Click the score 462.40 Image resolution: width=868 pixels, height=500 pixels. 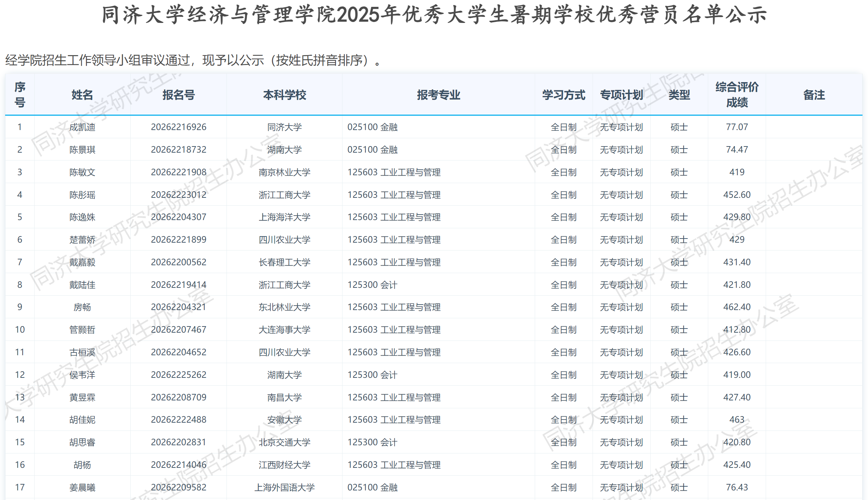737,307
